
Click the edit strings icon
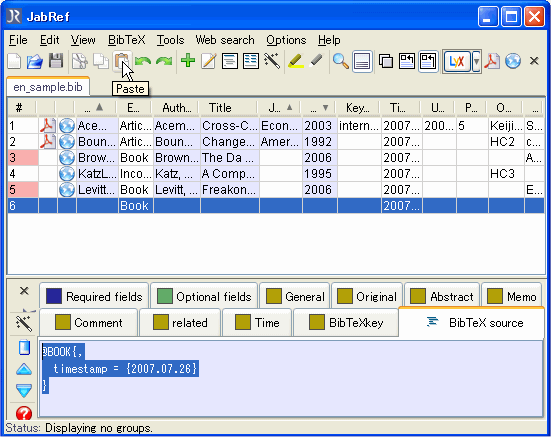click(x=251, y=61)
